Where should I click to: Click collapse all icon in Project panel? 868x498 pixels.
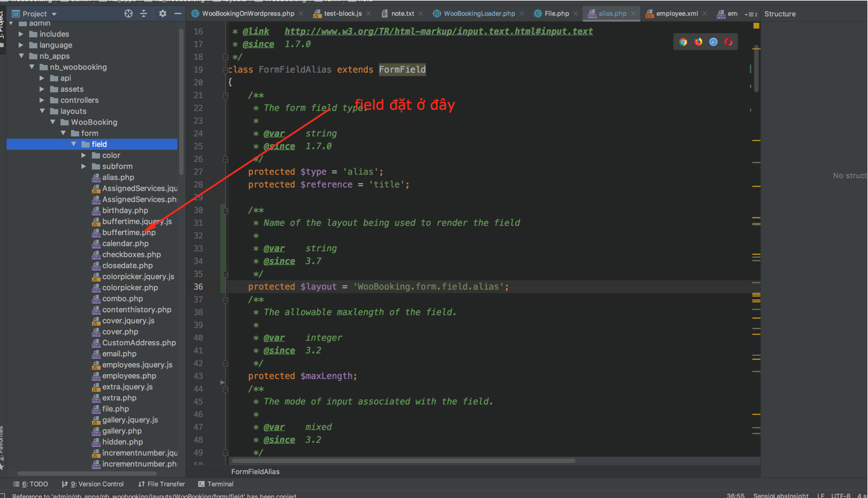[x=144, y=13]
